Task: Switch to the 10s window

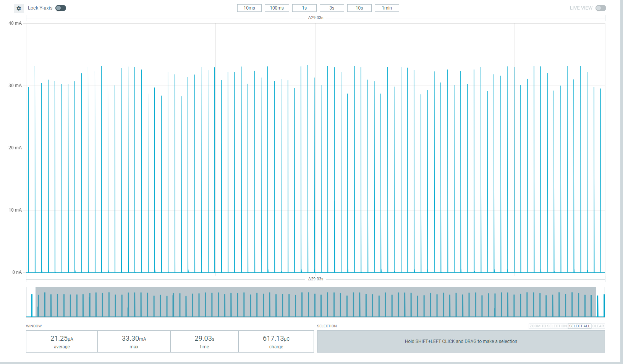Action: 359,8
